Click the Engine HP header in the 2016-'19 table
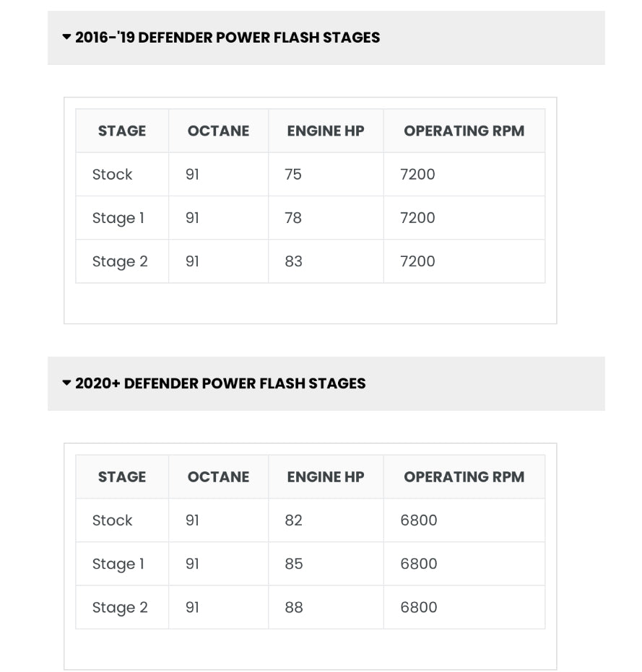Screen dimensions: 642x672 pyautogui.click(x=326, y=131)
